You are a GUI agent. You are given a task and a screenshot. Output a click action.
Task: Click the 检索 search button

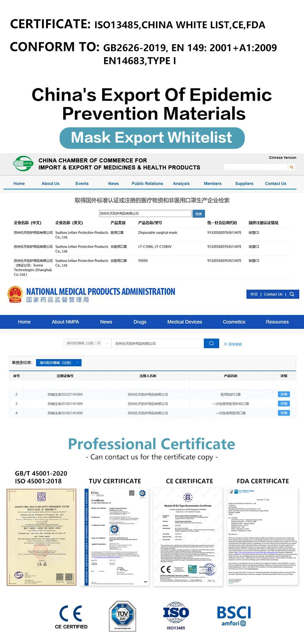coord(199,214)
